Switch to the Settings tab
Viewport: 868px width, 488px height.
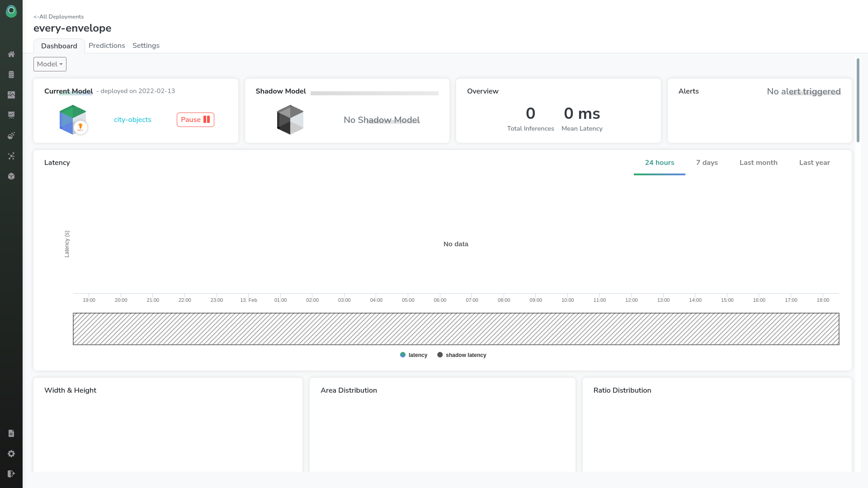pos(146,46)
